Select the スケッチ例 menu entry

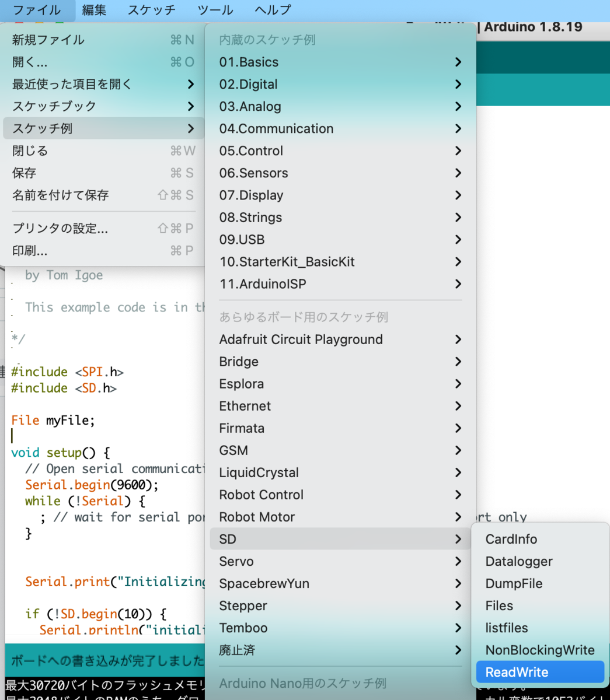[103, 128]
